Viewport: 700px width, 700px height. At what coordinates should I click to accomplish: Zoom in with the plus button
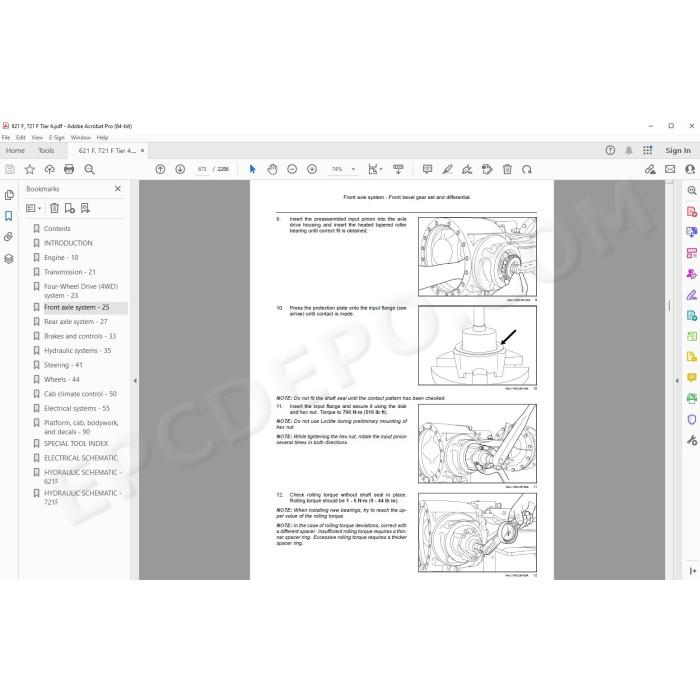tap(312, 169)
